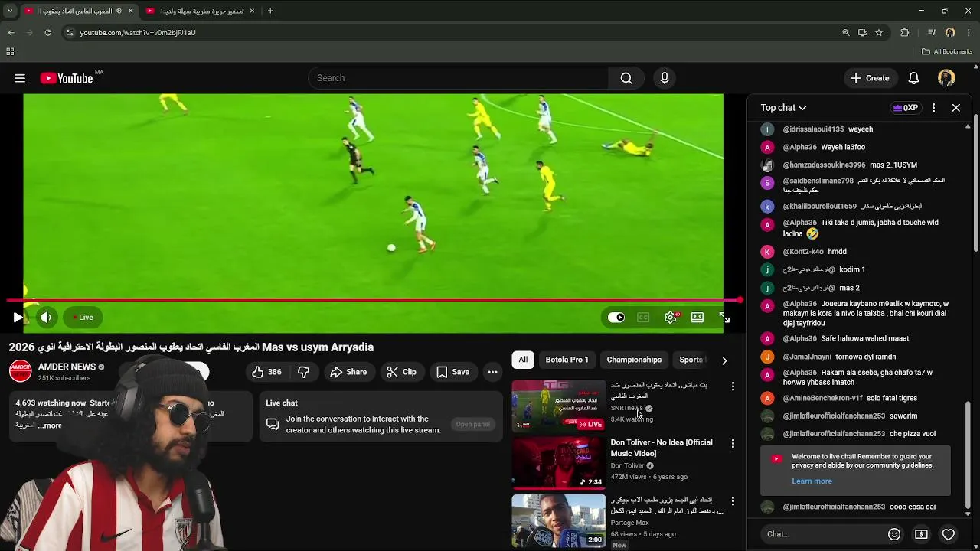Open Chrome three-dot menu
980x551 pixels.
(x=969, y=33)
